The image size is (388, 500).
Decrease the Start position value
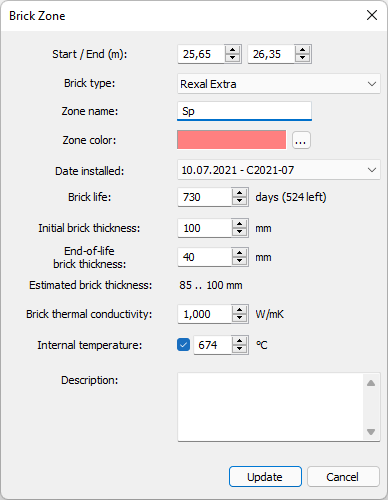[x=232, y=58]
